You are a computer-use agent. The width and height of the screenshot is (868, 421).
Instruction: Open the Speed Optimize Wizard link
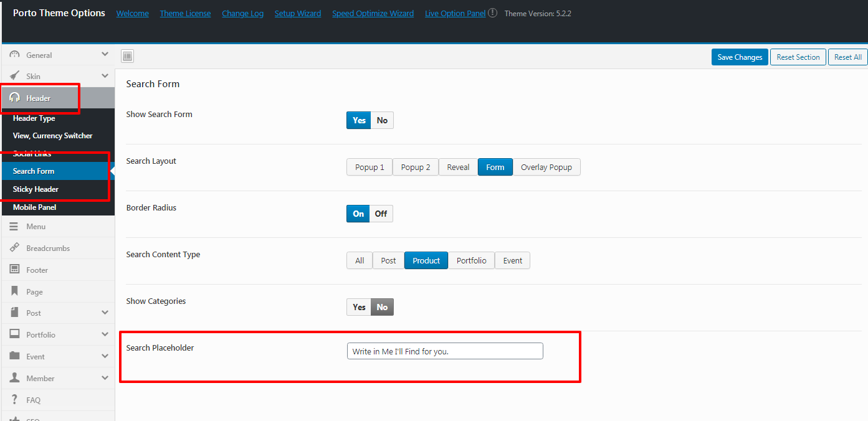pyautogui.click(x=373, y=13)
